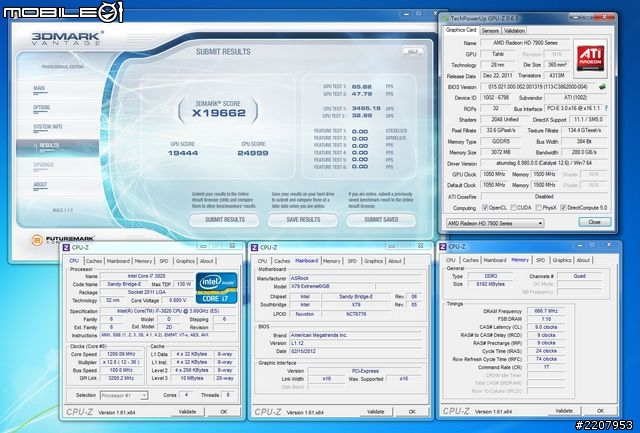Screen dimensions: 640x433
Task: Click the SAVE RESULTS button
Action: (x=303, y=220)
